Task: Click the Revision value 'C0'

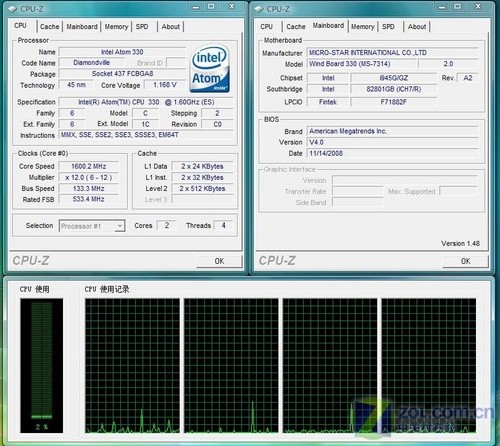Action: [217, 124]
